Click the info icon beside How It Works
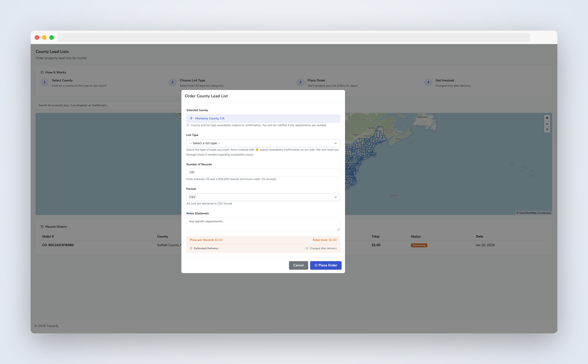Image resolution: width=588 pixels, height=364 pixels. click(42, 72)
